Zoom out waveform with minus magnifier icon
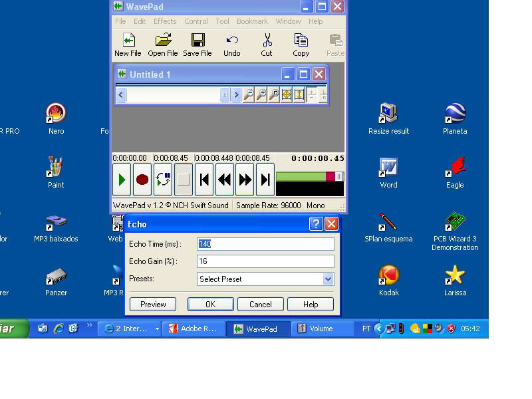Viewport: 532px width, 399px height. [x=249, y=94]
